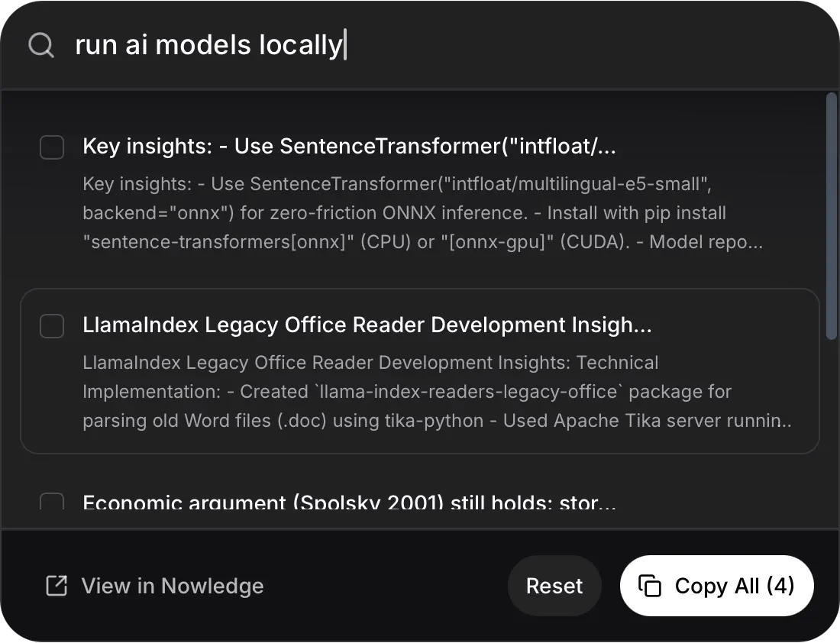Click the LlamaIndex result title text
This screenshot has height=643, width=840.
tap(367, 325)
